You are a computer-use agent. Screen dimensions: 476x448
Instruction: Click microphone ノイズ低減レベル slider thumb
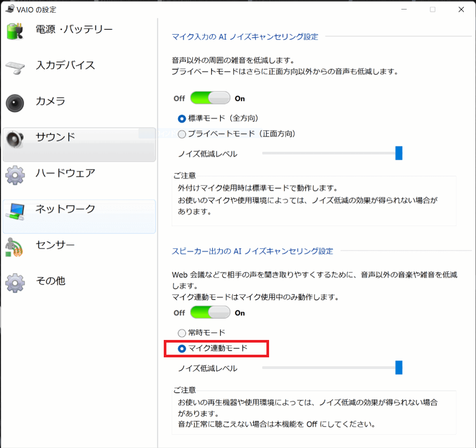click(x=399, y=153)
